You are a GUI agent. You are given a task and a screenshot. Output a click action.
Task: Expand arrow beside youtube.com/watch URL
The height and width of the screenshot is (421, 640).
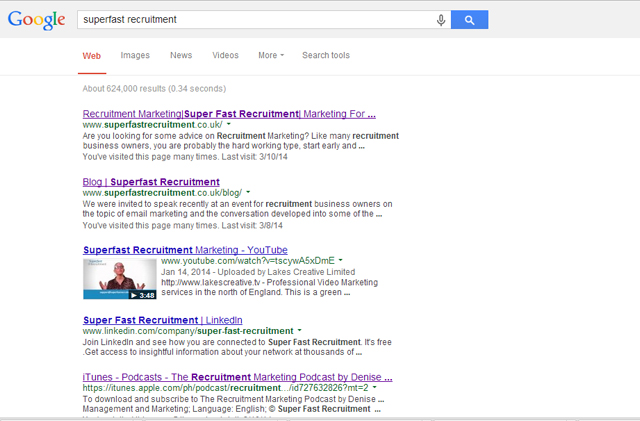coord(340,260)
